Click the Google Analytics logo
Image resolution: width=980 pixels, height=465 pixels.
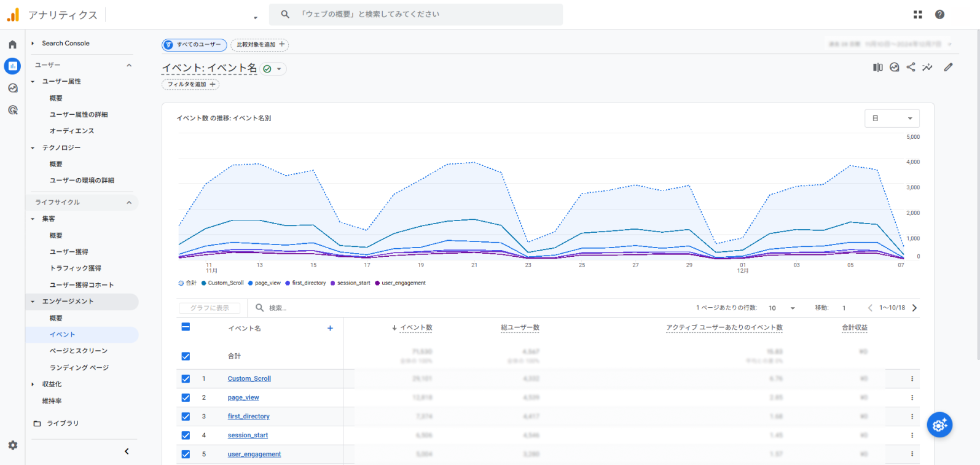[x=13, y=15]
